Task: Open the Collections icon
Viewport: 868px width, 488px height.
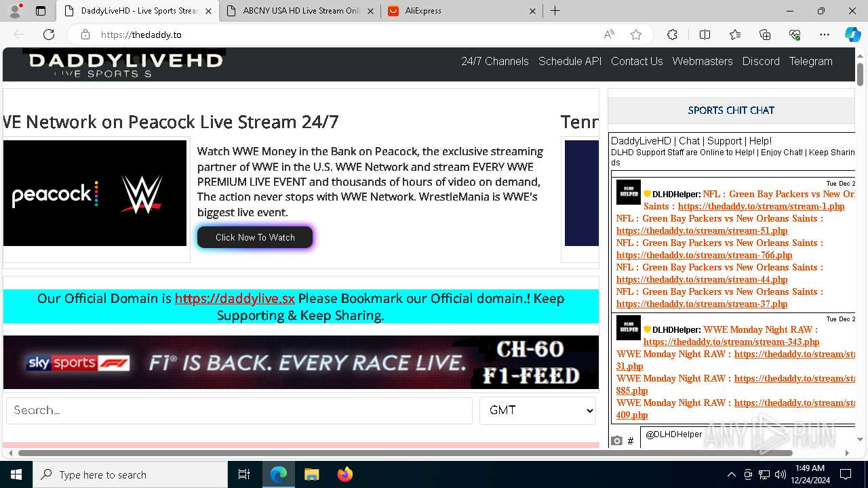Action: pyautogui.click(x=765, y=35)
